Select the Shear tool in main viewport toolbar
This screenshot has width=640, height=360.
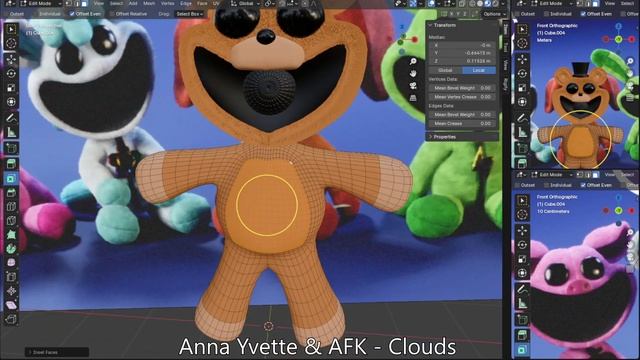click(x=11, y=305)
